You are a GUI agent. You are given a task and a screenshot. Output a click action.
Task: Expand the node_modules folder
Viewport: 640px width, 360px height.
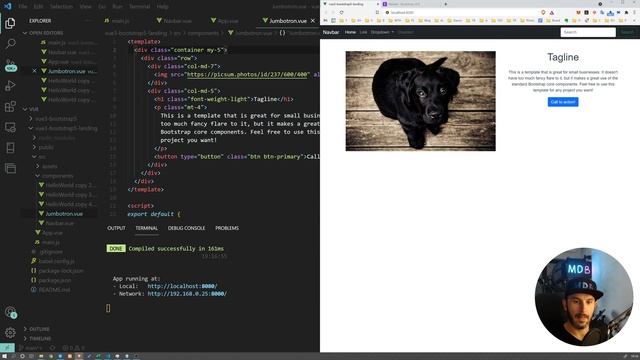click(54, 138)
